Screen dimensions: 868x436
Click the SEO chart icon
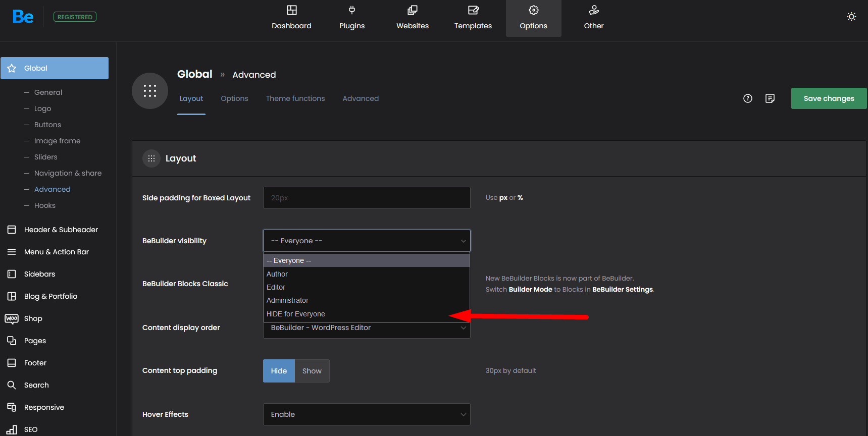point(12,429)
